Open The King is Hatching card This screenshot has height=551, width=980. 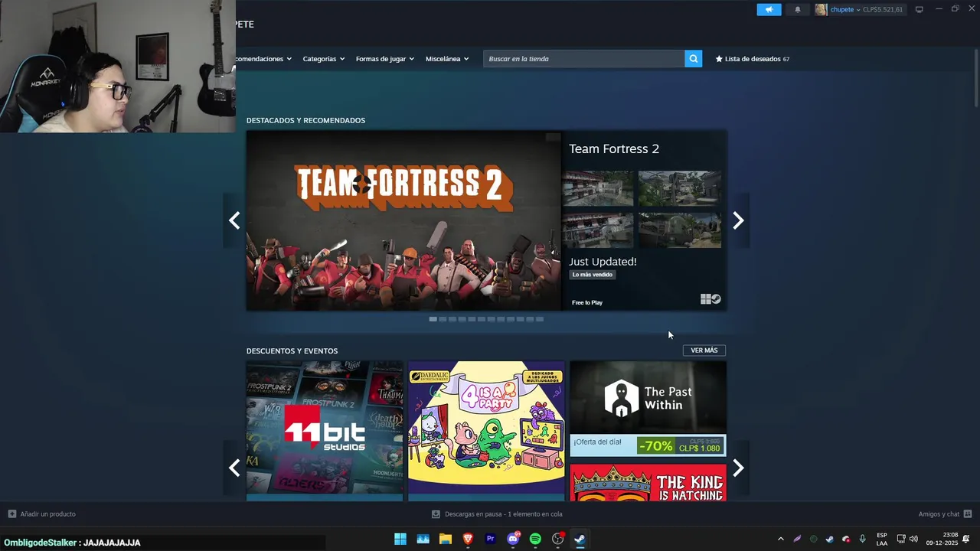[648, 482]
